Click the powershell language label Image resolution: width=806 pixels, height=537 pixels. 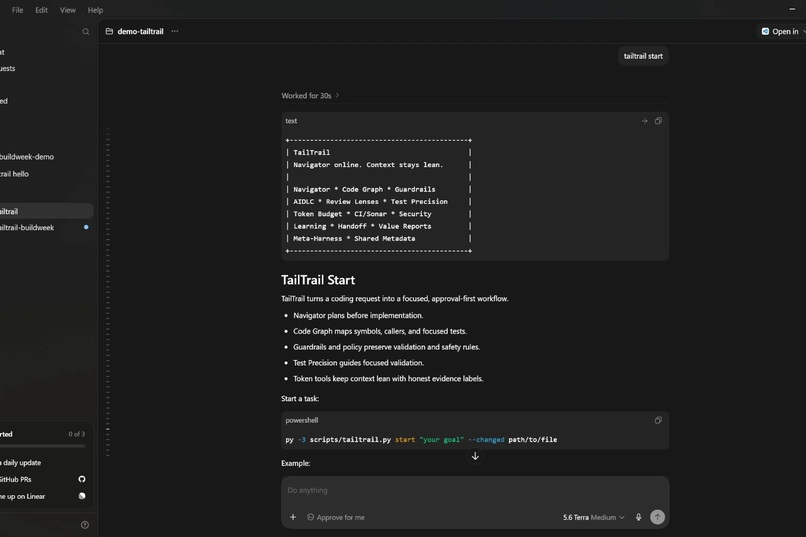[302, 420]
